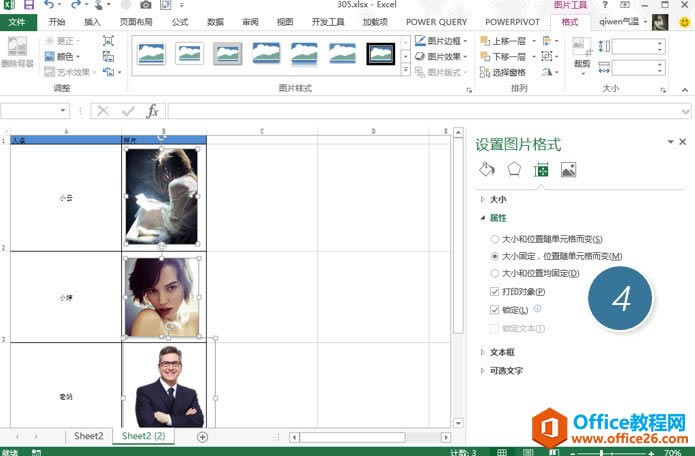The image size is (695, 456).
Task: Click the Insert Function fx icon
Action: pos(153,111)
